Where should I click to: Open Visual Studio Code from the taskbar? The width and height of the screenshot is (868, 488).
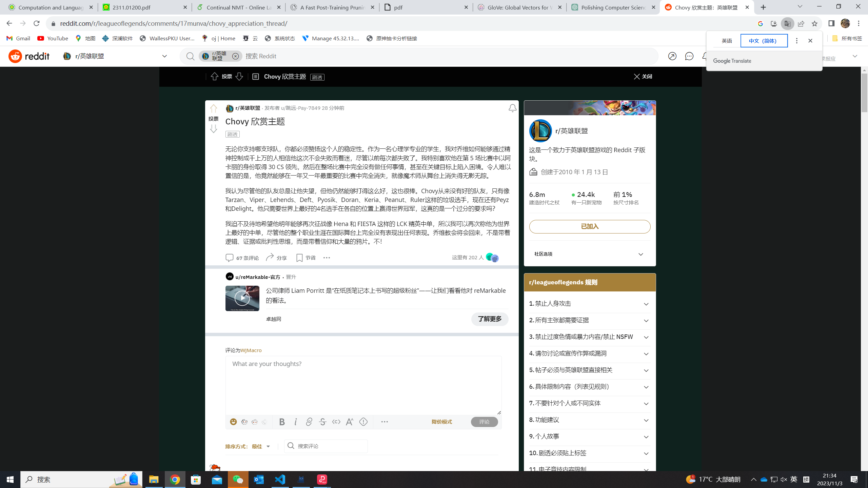coord(279,480)
